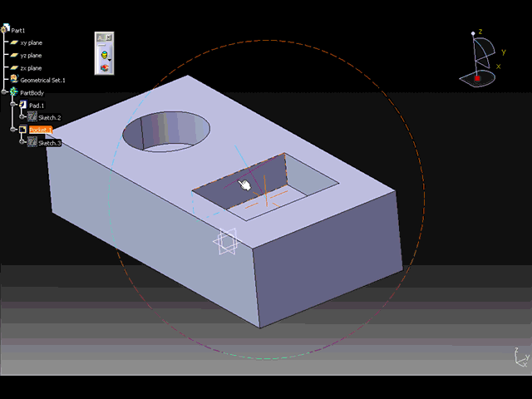Select the block's long front face
532x399 pixels.
point(153,231)
